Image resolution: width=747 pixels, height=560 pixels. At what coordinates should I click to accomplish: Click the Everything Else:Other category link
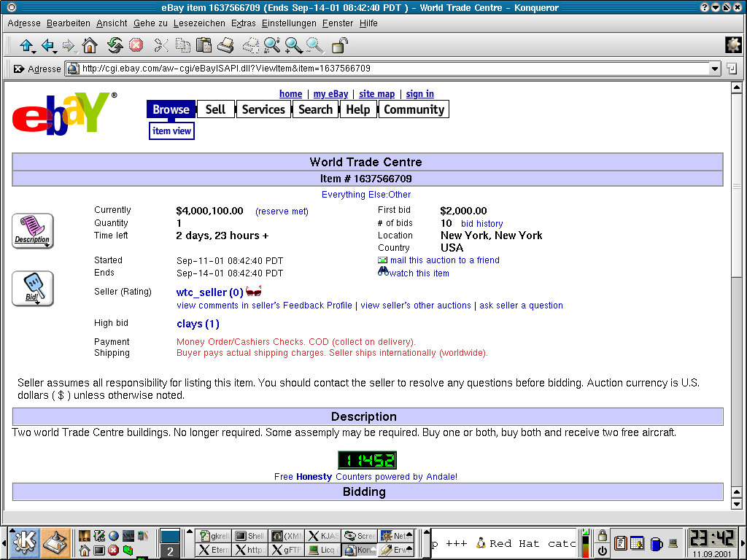click(366, 194)
